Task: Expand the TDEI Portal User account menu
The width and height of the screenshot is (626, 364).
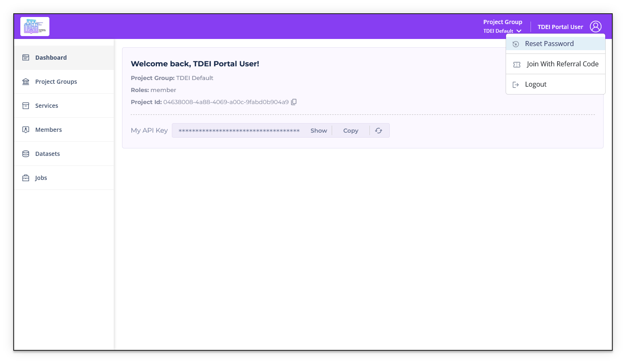Action: click(560, 27)
